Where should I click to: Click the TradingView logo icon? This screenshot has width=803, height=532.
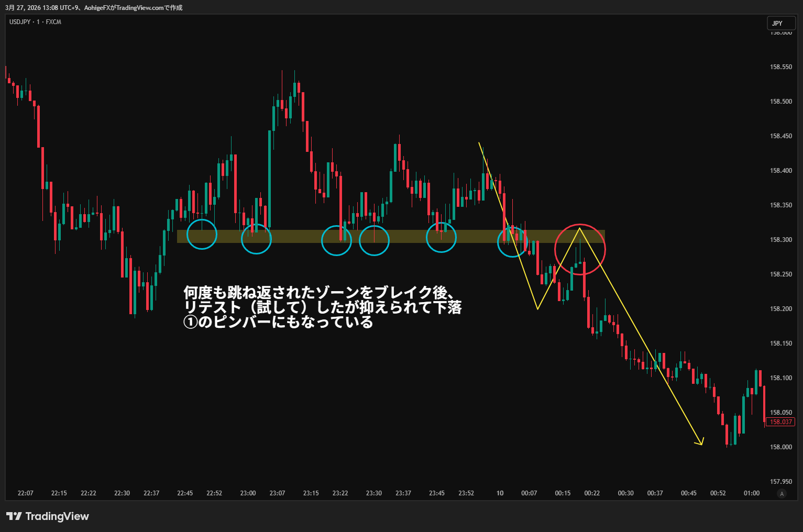click(x=14, y=516)
